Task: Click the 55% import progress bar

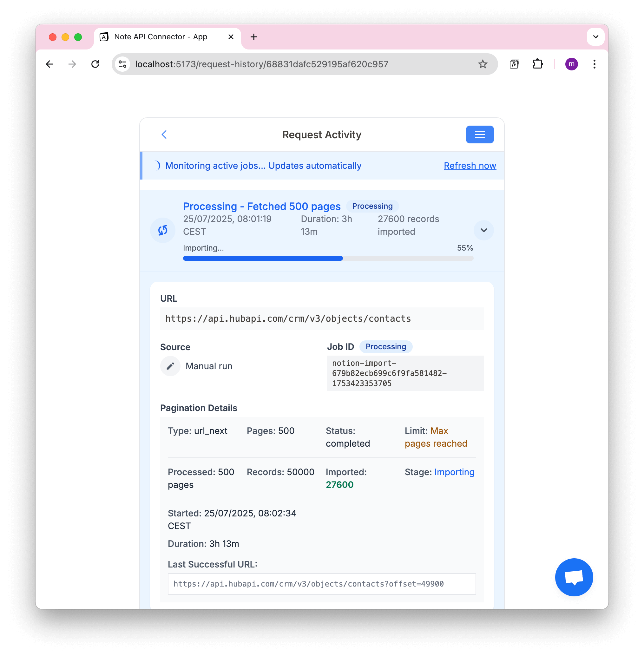Action: pyautogui.click(x=328, y=258)
